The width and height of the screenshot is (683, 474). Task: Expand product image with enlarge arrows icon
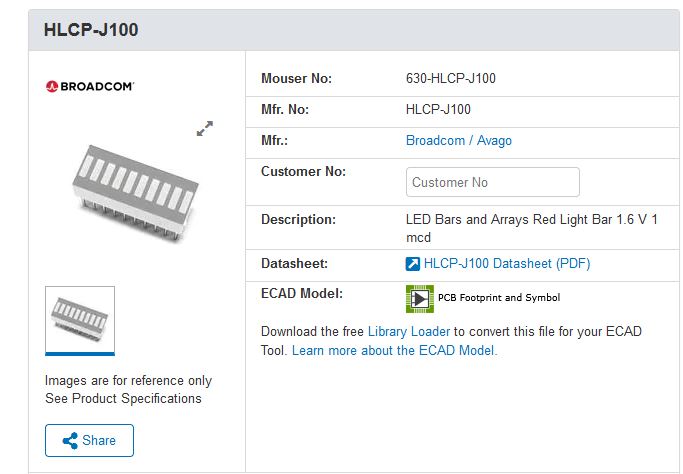tap(205, 129)
